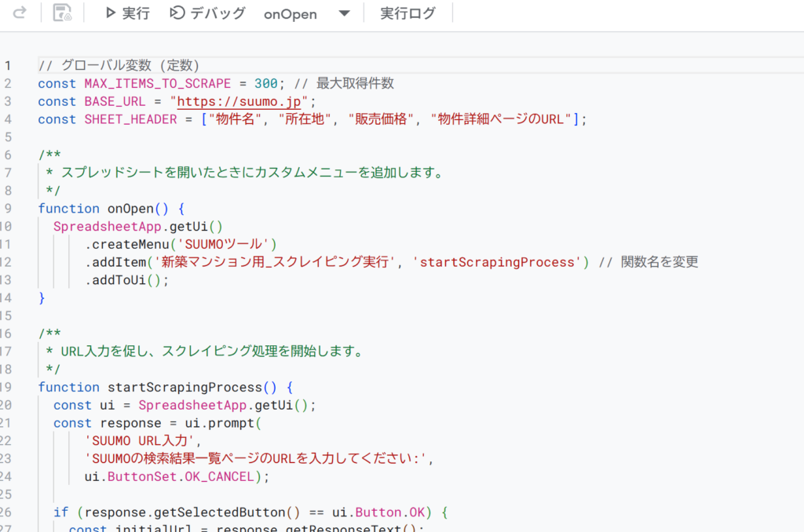Image resolution: width=804 pixels, height=532 pixels.
Task: Click the // 最大取得件数 comment
Action: coord(344,83)
